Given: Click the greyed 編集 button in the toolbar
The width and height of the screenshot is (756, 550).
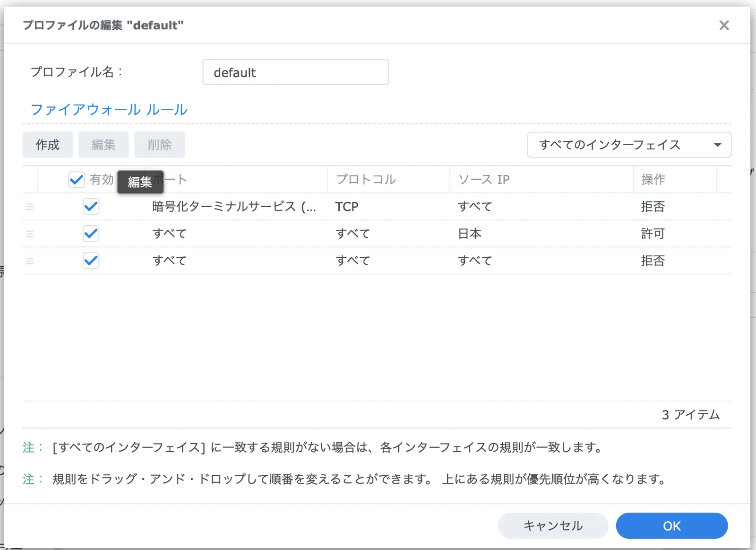Looking at the screenshot, I should click(x=103, y=145).
